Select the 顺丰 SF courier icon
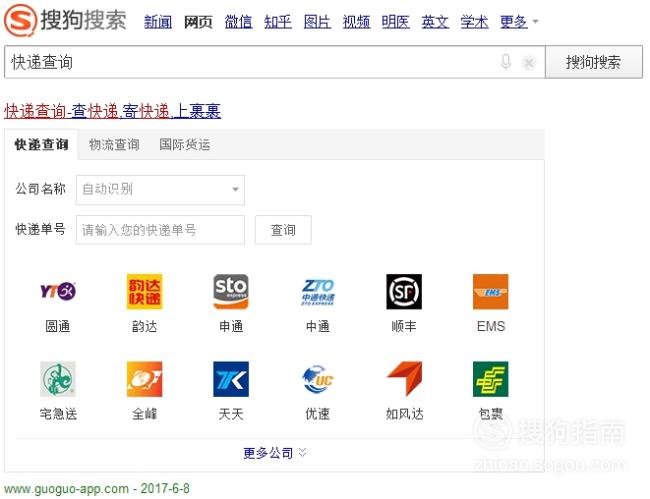Image resolution: width=650 pixels, height=499 pixels. 404,291
